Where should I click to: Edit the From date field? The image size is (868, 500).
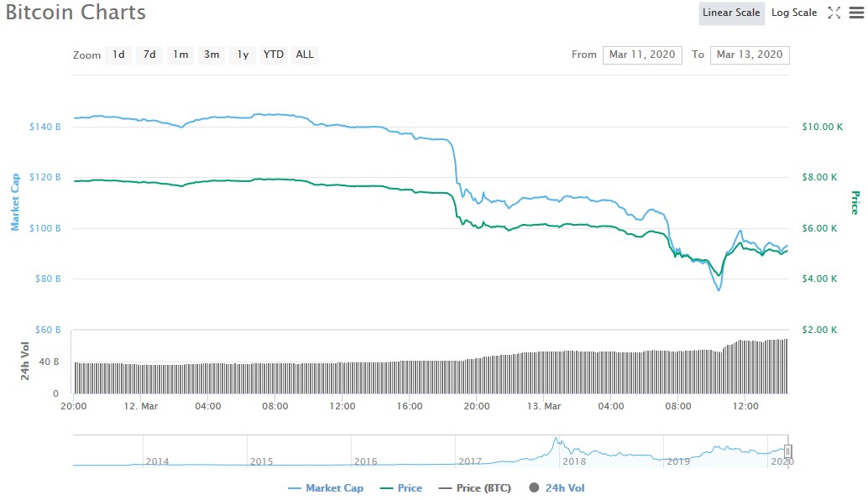[x=642, y=55]
